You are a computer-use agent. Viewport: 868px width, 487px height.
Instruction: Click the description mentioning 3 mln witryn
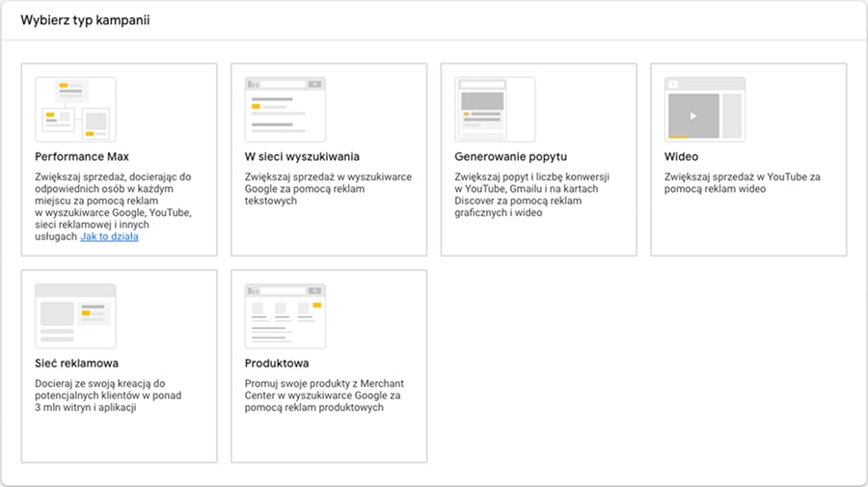click(x=108, y=395)
